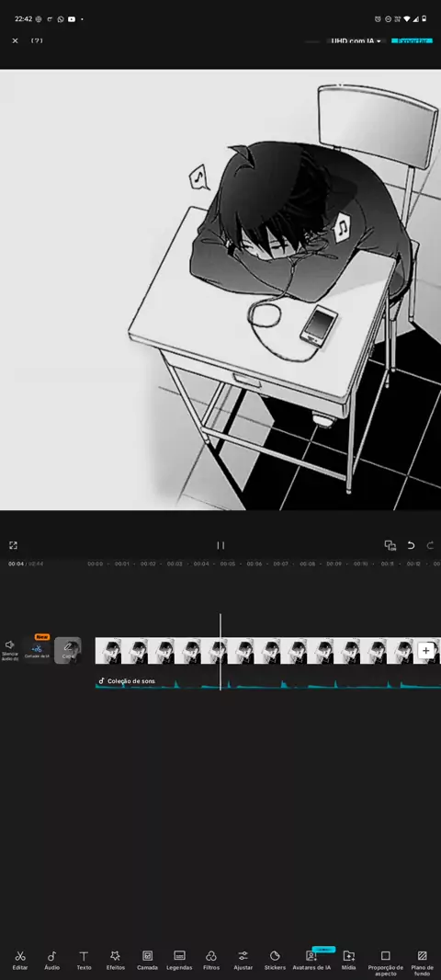Expand the preview to fullscreen
441x980 pixels.
pyautogui.click(x=13, y=545)
